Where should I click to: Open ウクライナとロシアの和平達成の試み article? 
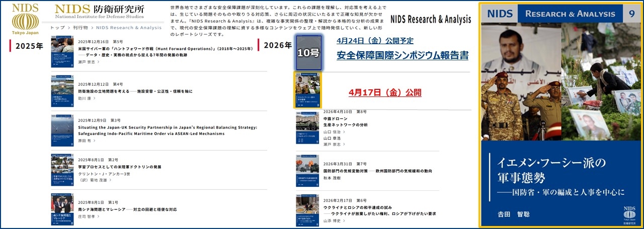380,210
